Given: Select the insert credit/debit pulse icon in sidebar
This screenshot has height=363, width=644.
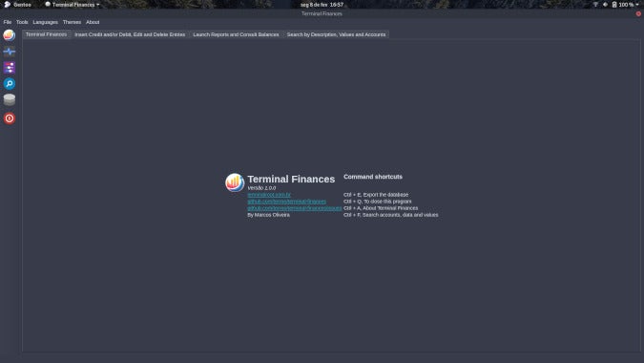Looking at the screenshot, I should 9,52.
